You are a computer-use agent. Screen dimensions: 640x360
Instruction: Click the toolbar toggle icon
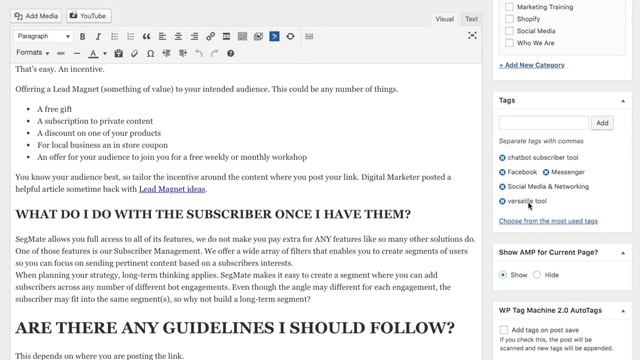pyautogui.click(x=242, y=36)
